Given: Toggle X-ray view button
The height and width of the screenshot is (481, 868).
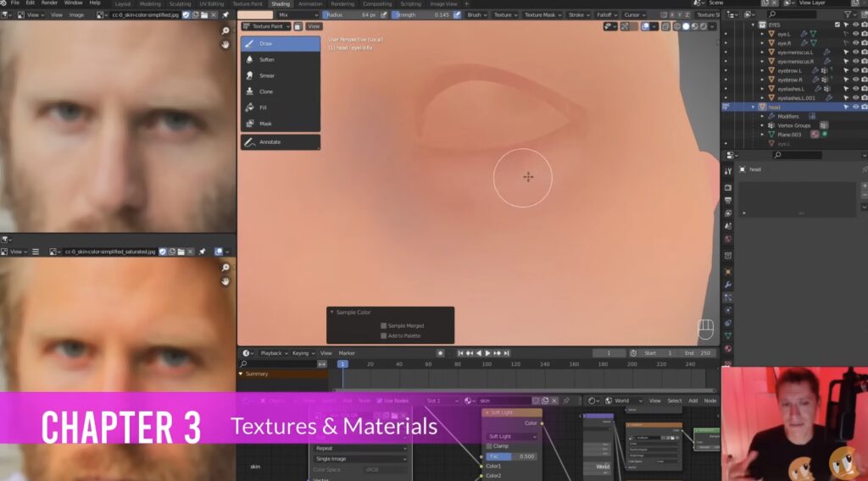Looking at the screenshot, I should coord(666,26).
